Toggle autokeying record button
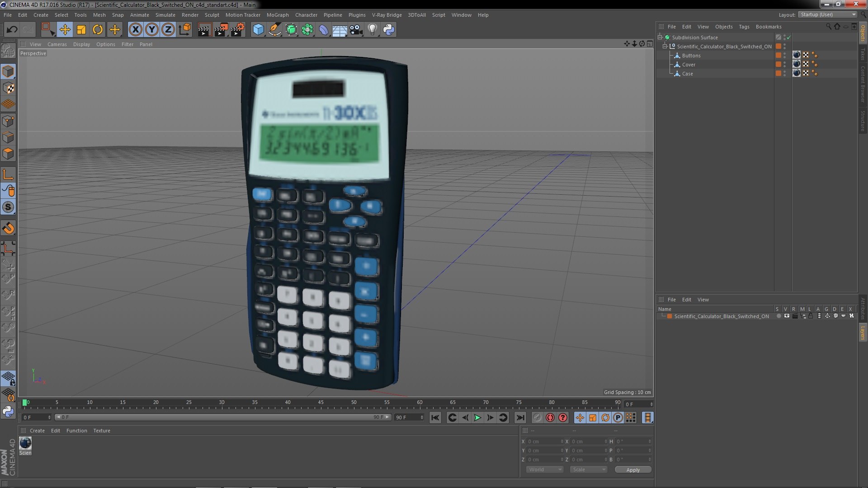Viewport: 868px width, 488px height. coord(550,418)
